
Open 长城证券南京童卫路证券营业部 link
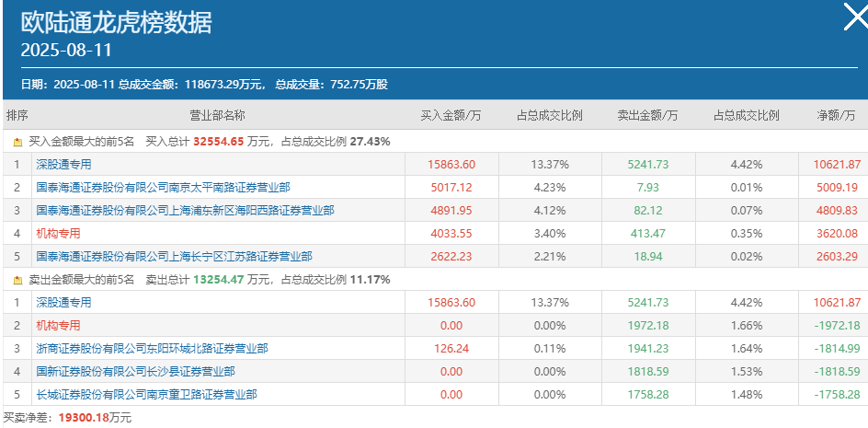pyautogui.click(x=147, y=395)
